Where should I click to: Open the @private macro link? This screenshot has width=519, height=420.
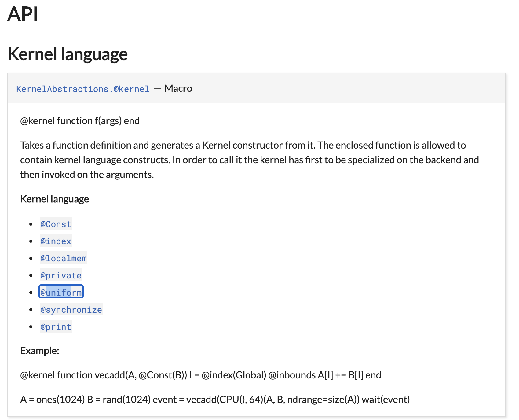pyautogui.click(x=61, y=275)
